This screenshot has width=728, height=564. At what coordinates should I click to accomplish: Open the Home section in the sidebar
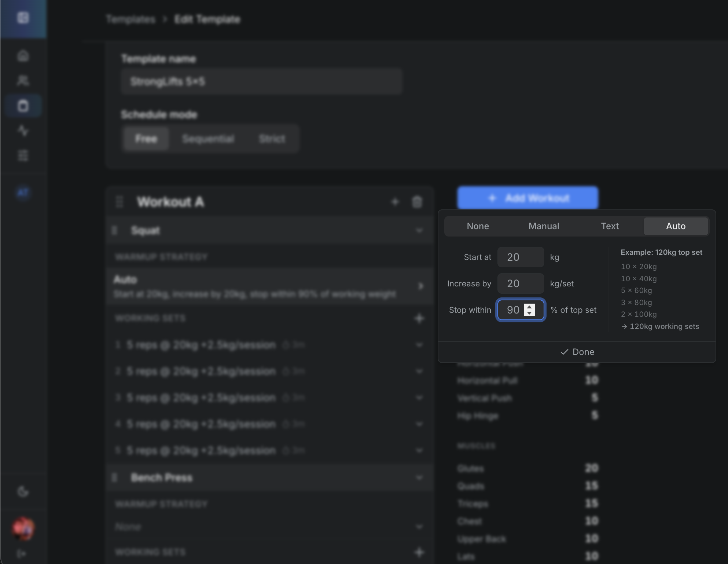(23, 55)
